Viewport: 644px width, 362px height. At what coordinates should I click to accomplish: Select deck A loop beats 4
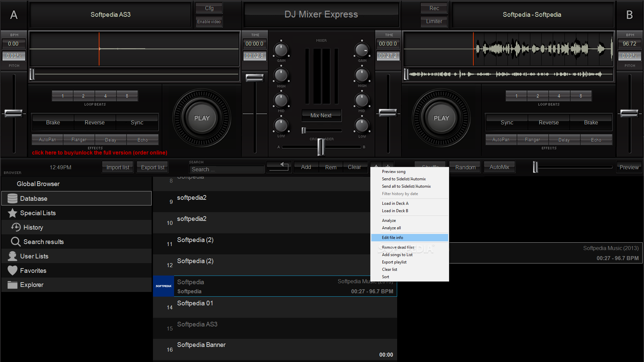[x=105, y=96]
